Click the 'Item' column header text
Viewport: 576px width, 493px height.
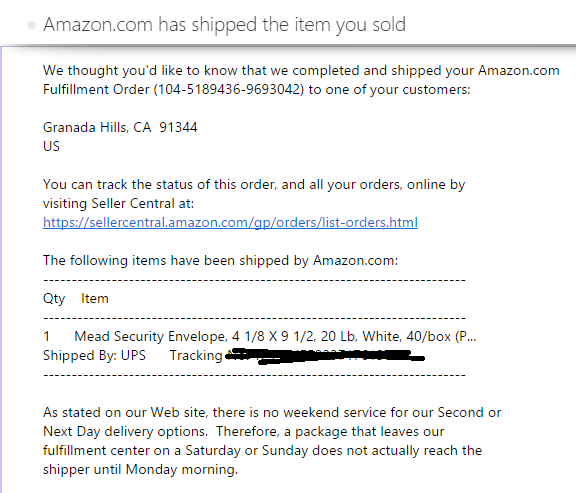(x=95, y=298)
